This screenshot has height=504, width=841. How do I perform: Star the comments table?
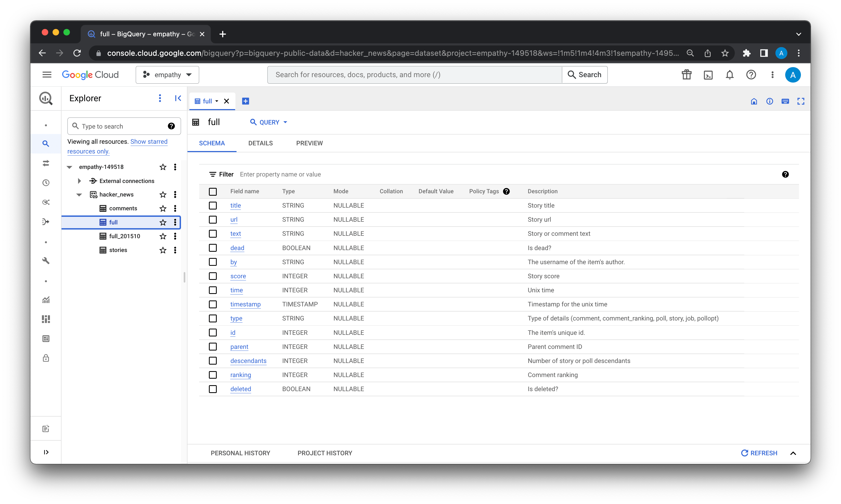163,208
